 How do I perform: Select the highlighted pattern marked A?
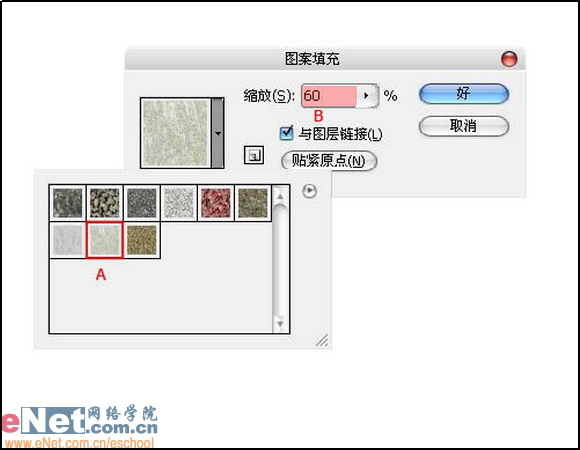click(105, 240)
